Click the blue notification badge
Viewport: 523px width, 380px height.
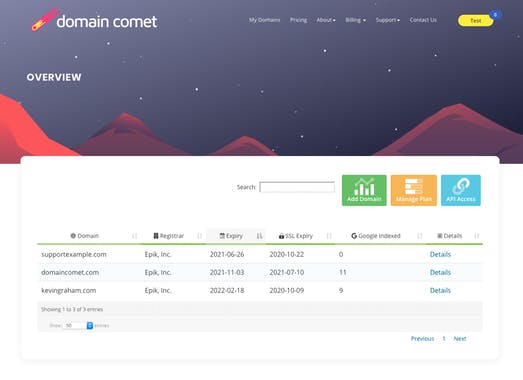point(495,15)
